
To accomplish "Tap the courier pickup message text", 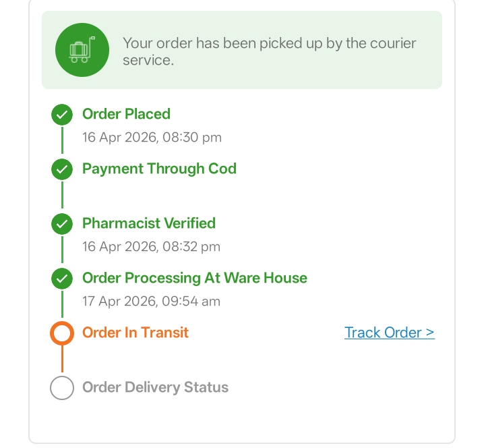I will pos(270,51).
